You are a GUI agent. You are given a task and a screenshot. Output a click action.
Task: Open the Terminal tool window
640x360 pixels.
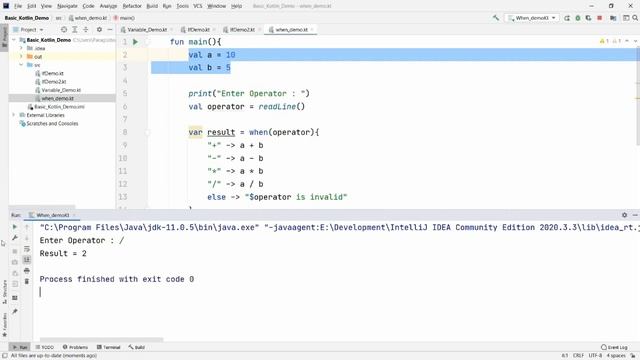point(109,347)
